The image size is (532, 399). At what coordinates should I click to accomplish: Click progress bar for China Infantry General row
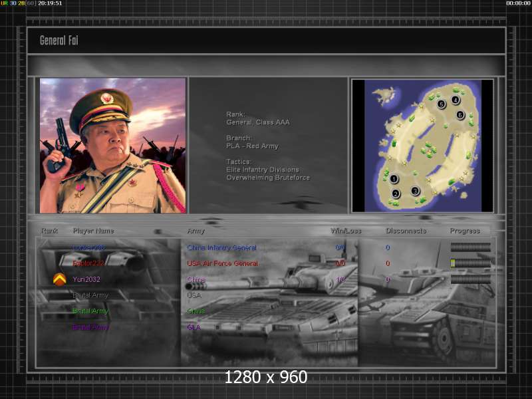tap(470, 247)
